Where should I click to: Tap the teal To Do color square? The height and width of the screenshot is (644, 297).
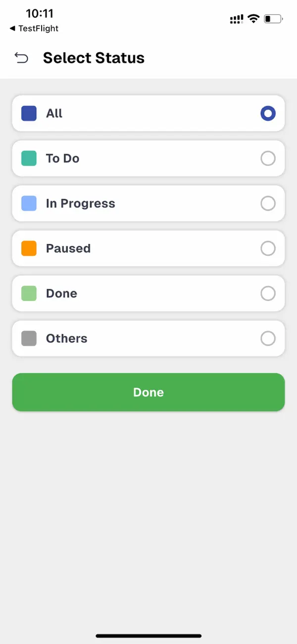(x=29, y=158)
